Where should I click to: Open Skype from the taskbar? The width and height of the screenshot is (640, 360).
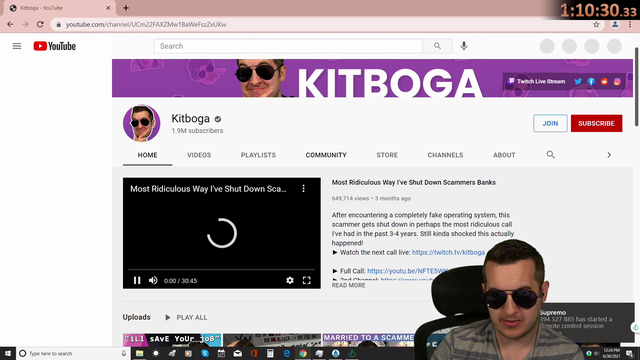tap(205, 353)
